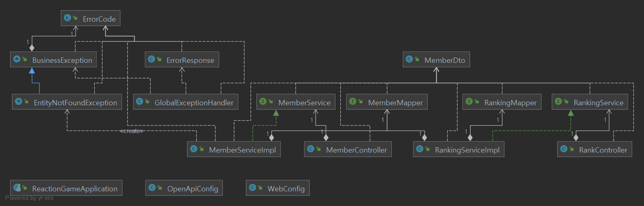
Task: Select the MemberMapper interface node
Action: [x=387, y=102]
